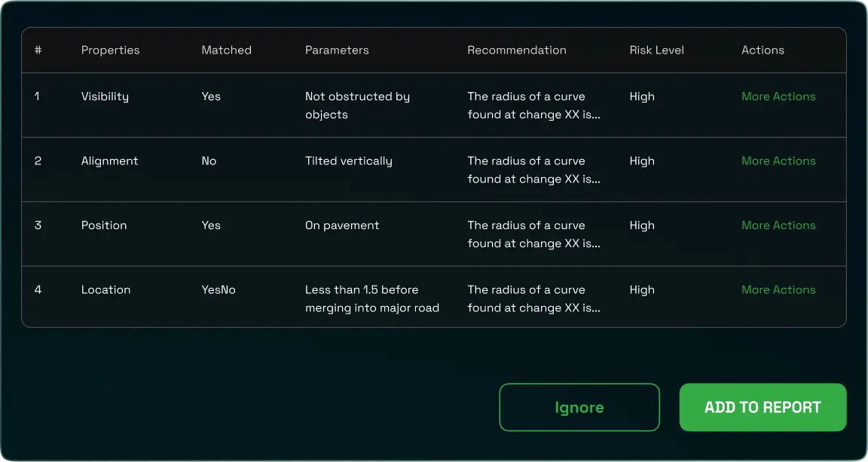Open More Actions for the Position row
Screen dimensions: 868x462
click(x=778, y=225)
